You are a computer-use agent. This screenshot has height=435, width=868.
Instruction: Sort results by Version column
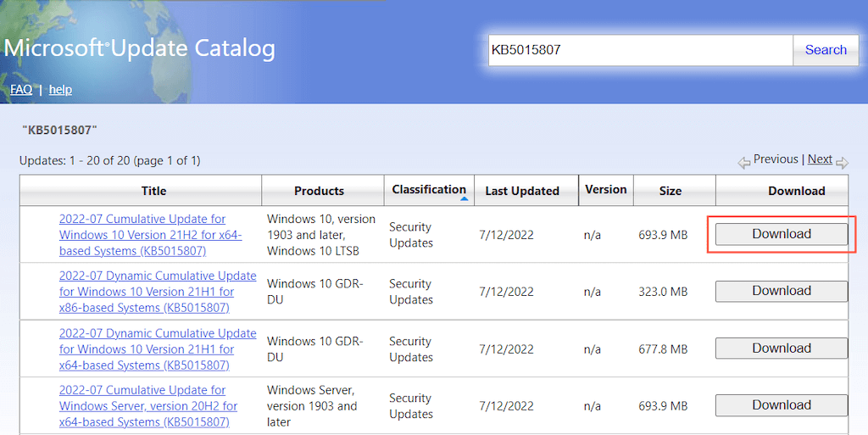605,190
